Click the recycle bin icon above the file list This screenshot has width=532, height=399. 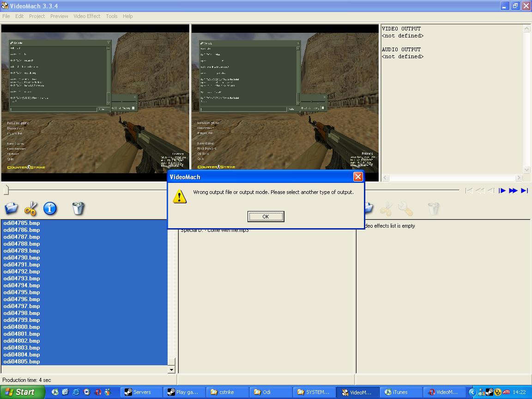coord(79,208)
